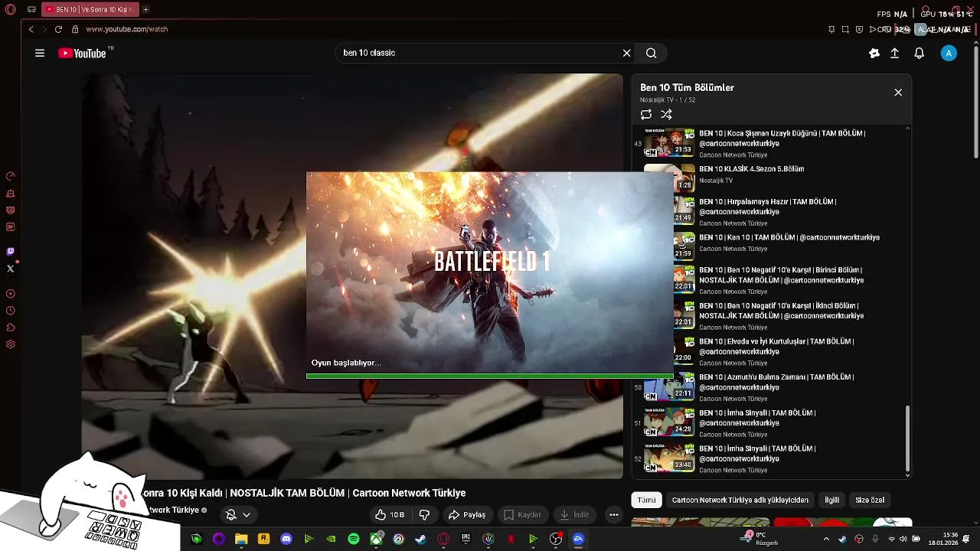Reload the page in Opera

(58, 29)
